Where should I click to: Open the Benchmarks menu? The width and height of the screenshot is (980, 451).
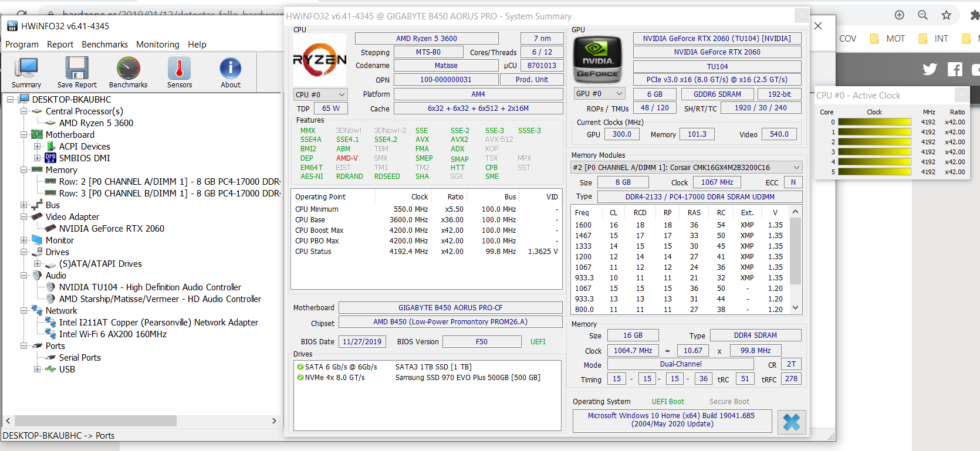coord(104,45)
